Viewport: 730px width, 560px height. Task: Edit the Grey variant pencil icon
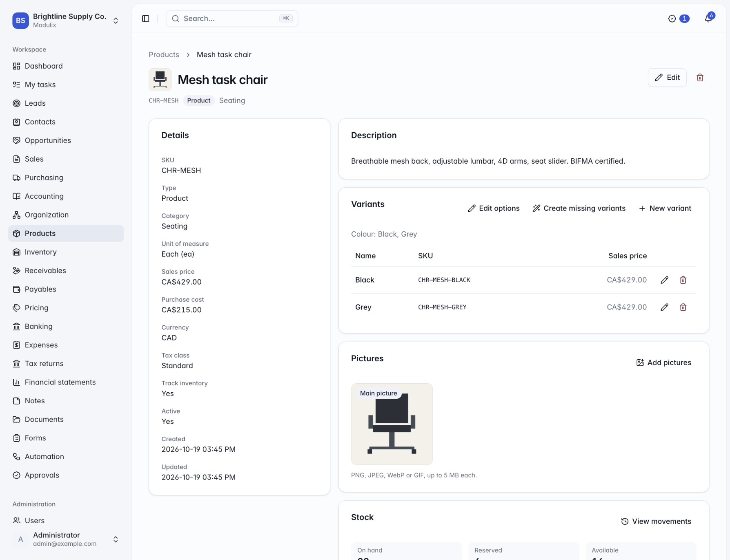pyautogui.click(x=664, y=307)
